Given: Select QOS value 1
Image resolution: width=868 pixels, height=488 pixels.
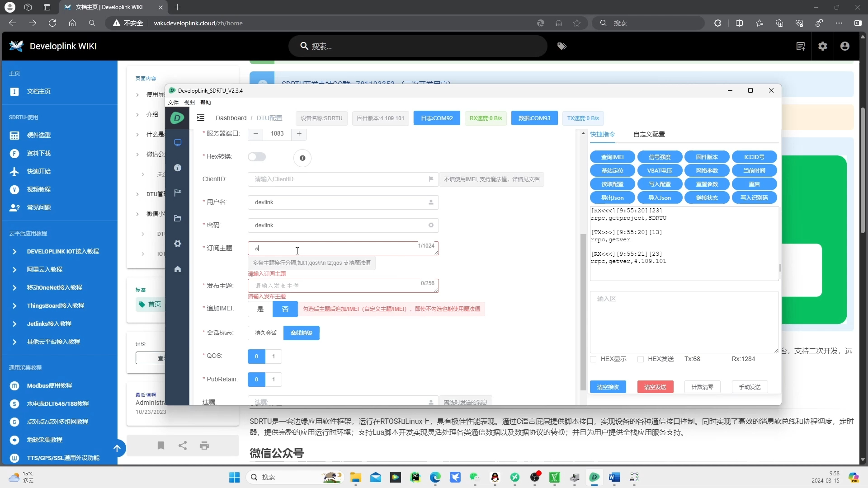Looking at the screenshot, I should [274, 357].
